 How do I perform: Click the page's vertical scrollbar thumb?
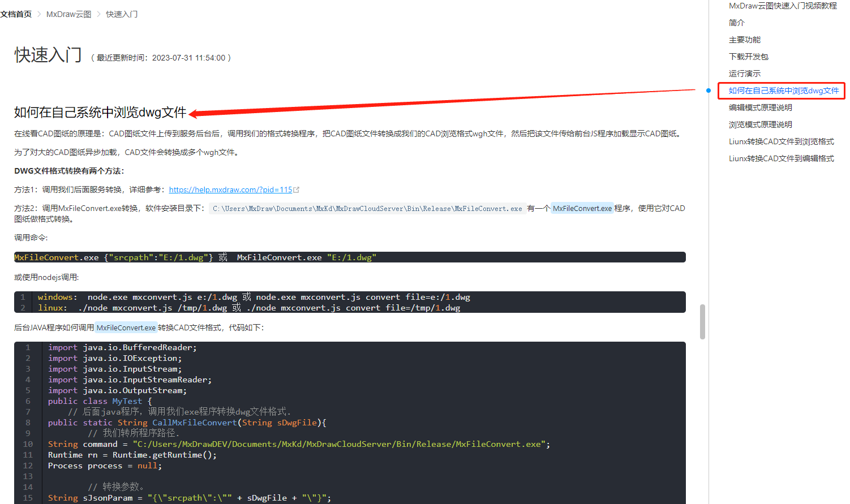pos(702,321)
